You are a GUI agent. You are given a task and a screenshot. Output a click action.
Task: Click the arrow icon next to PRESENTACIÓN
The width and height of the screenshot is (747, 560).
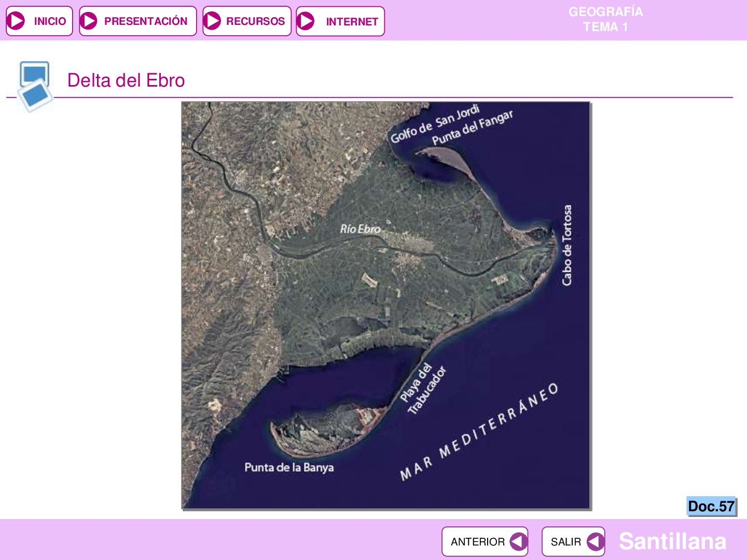pos(89,21)
